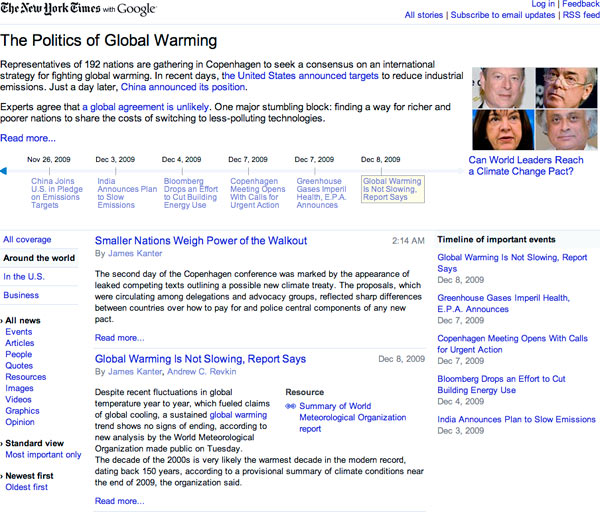This screenshot has height=512, width=600.
Task: Click James Kanter byline on Global Warming article
Action: (x=136, y=372)
